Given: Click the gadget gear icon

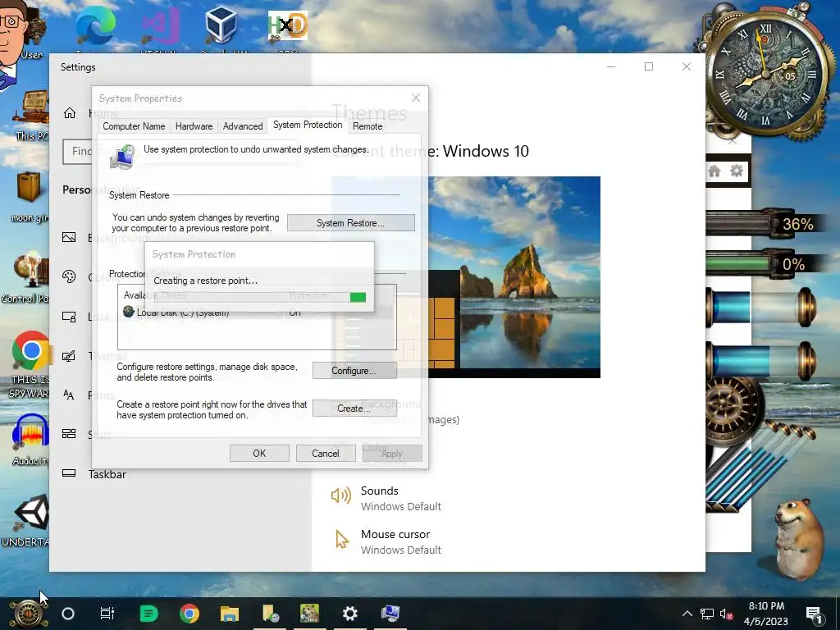Looking at the screenshot, I should (x=737, y=171).
